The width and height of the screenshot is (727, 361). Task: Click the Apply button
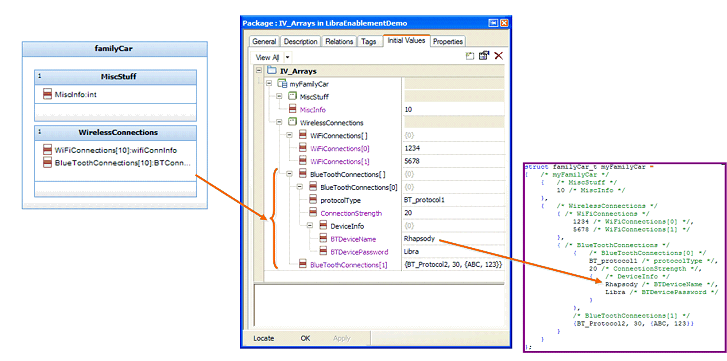pos(342,338)
